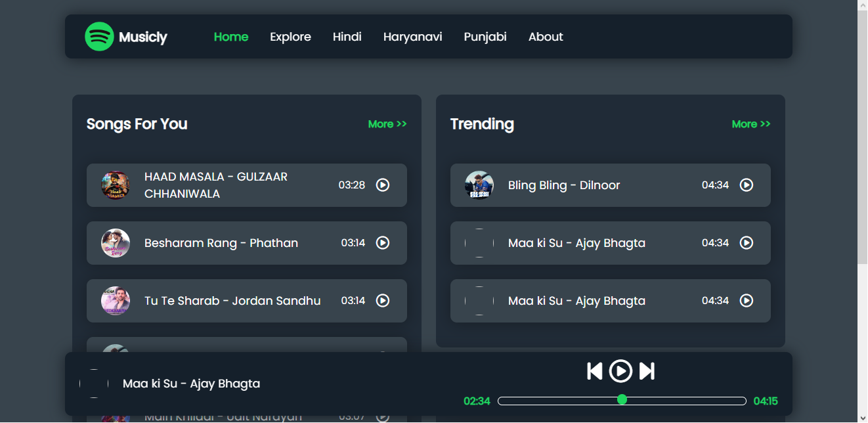Play Besharam Rang - Phathan

click(x=383, y=242)
